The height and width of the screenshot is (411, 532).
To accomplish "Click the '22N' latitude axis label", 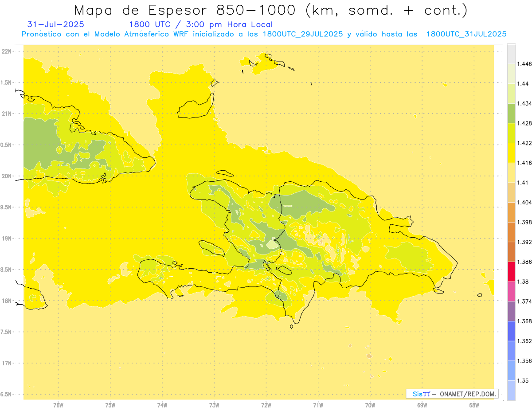I will [7, 51].
